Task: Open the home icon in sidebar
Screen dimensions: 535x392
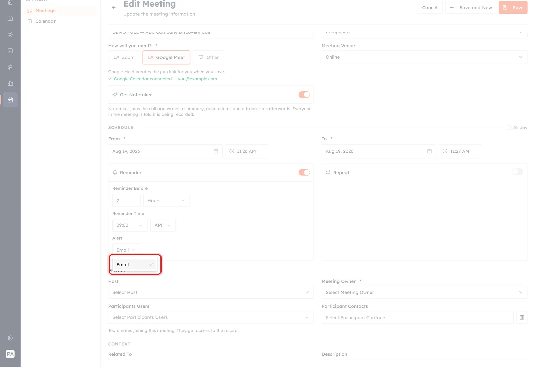Action: coord(10,3)
